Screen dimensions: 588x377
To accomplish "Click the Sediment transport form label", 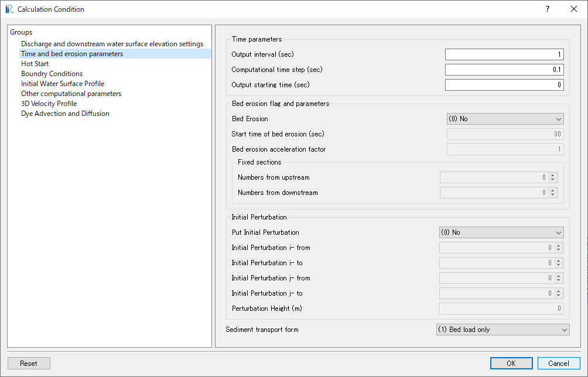I will [262, 330].
